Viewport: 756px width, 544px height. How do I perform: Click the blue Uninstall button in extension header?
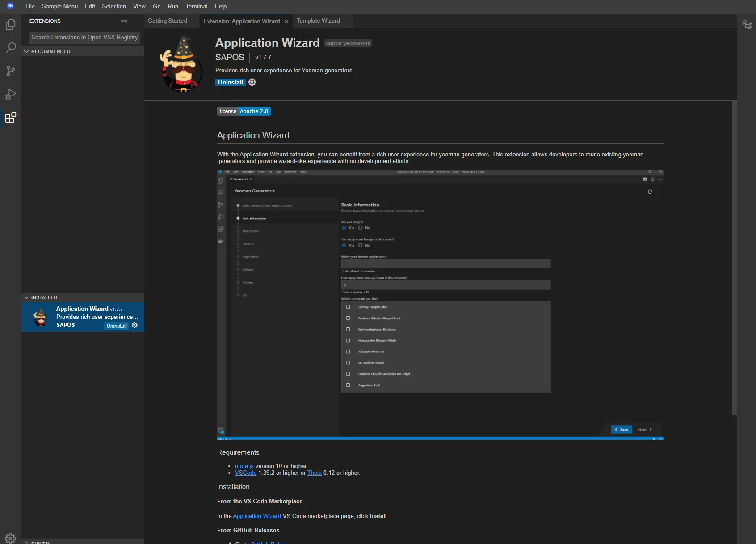tap(230, 82)
